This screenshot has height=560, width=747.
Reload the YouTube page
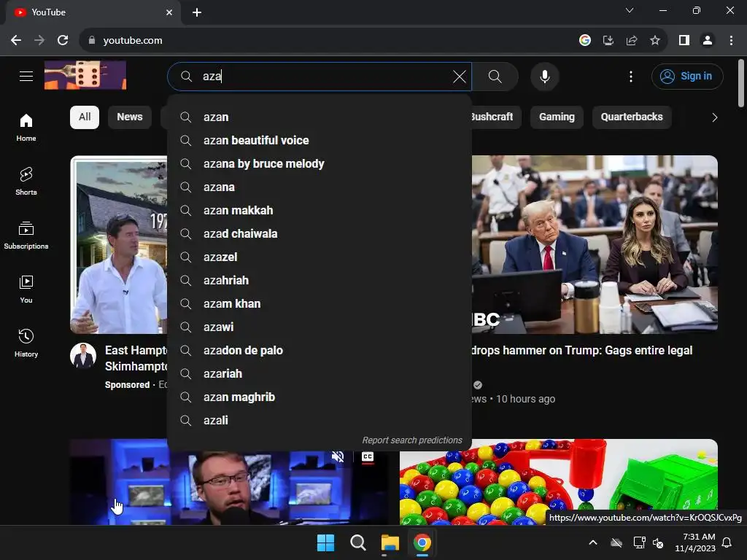tap(63, 41)
